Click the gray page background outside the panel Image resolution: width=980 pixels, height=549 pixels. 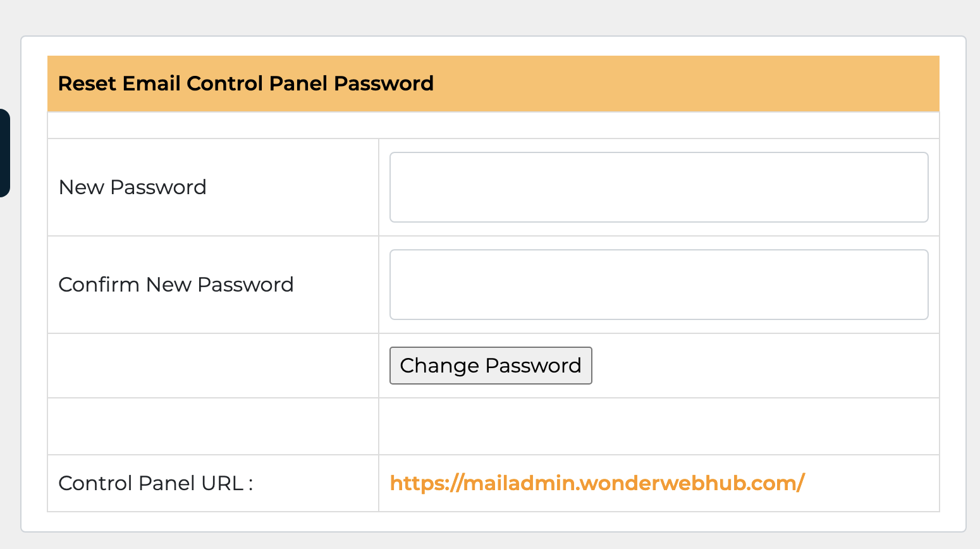coord(490,16)
